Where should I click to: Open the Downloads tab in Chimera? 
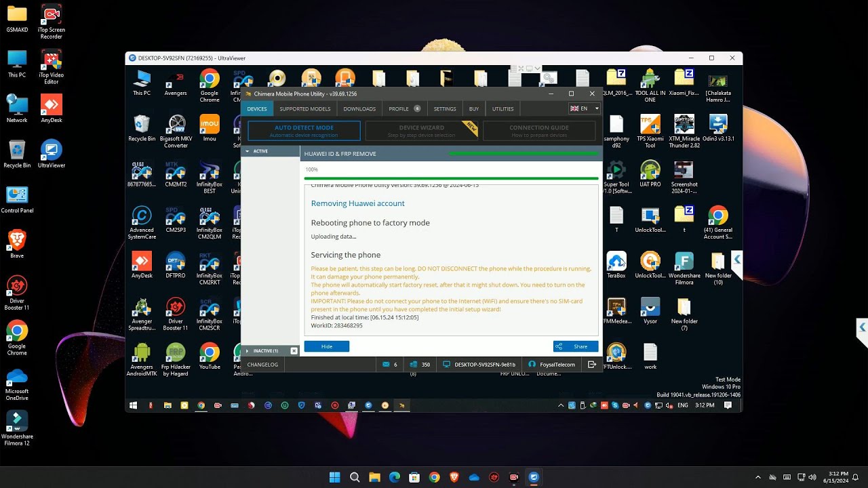[359, 108]
